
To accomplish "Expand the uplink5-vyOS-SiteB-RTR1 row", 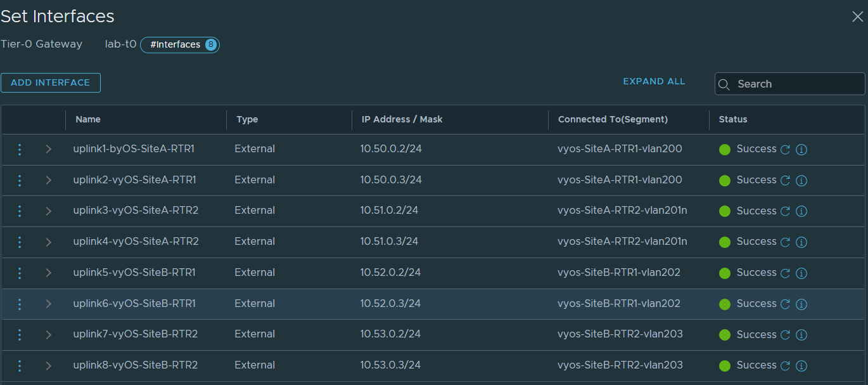I will pos(49,273).
